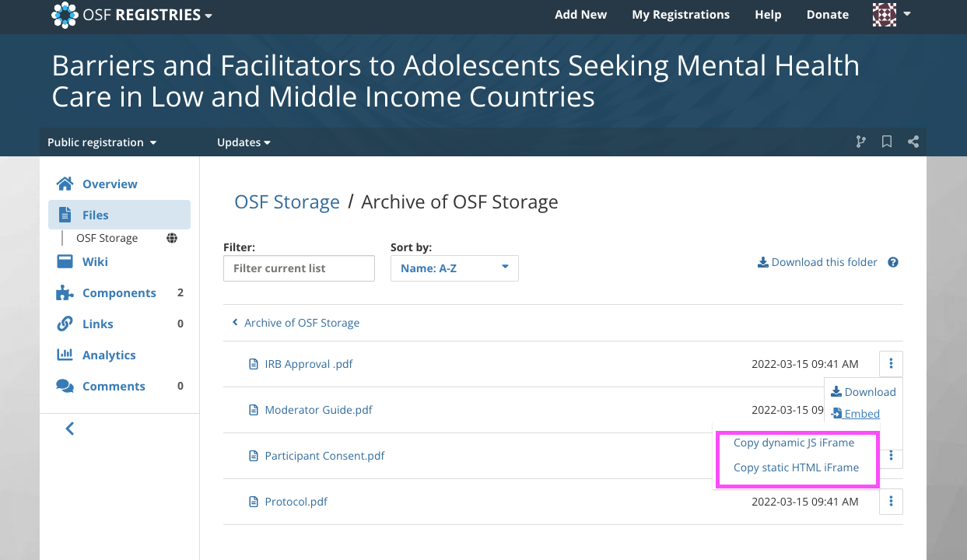
Task: Select Copy dynamic JS iFrame
Action: coord(794,443)
